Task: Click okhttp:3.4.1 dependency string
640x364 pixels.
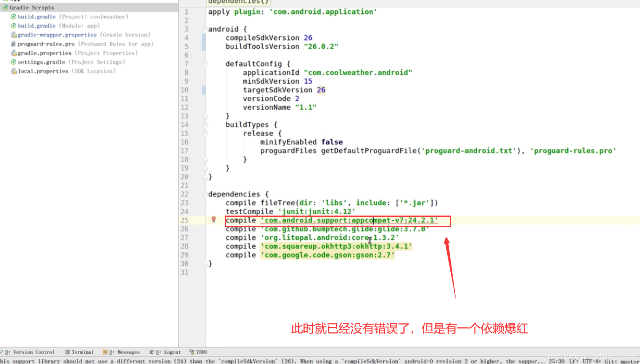Action: [x=336, y=246]
